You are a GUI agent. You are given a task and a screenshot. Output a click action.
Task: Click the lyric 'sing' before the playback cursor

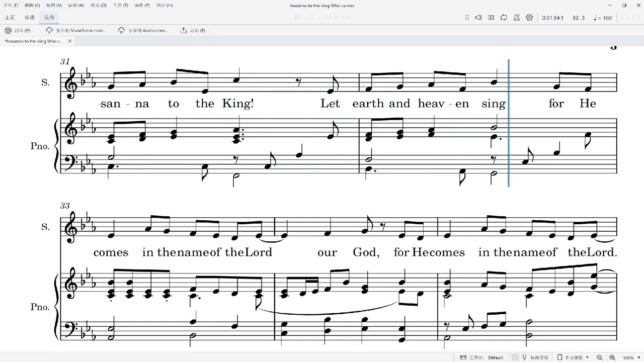493,104
